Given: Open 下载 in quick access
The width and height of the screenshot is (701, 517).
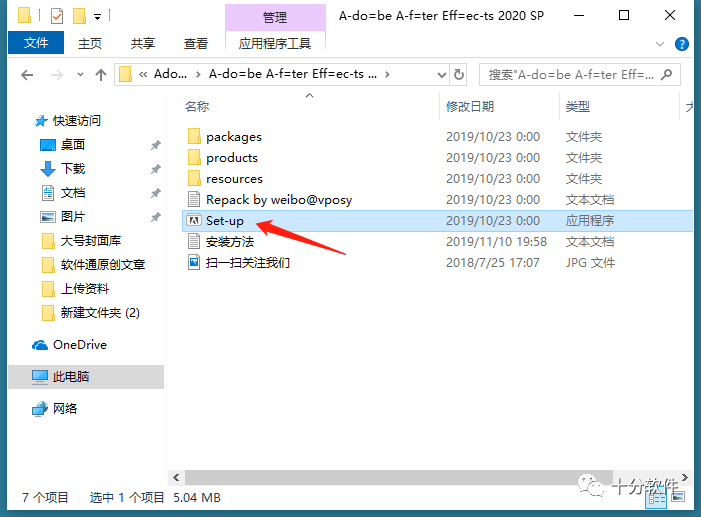Looking at the screenshot, I should click(x=73, y=169).
